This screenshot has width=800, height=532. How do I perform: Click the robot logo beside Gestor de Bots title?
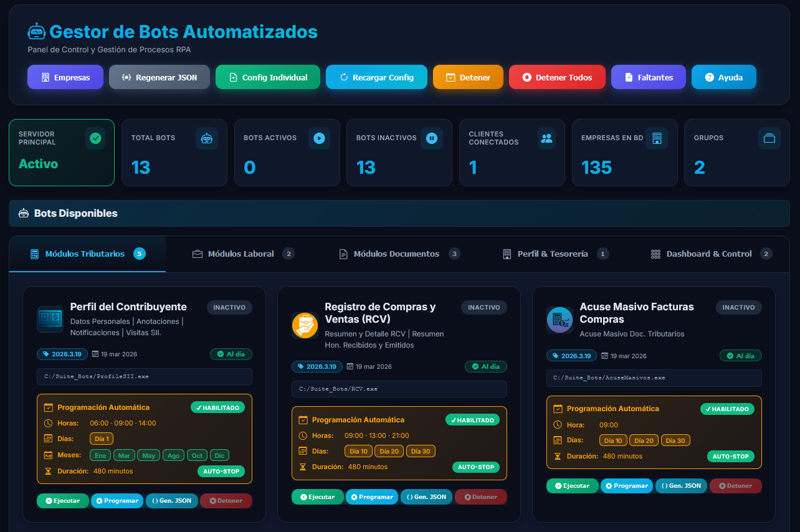point(37,32)
